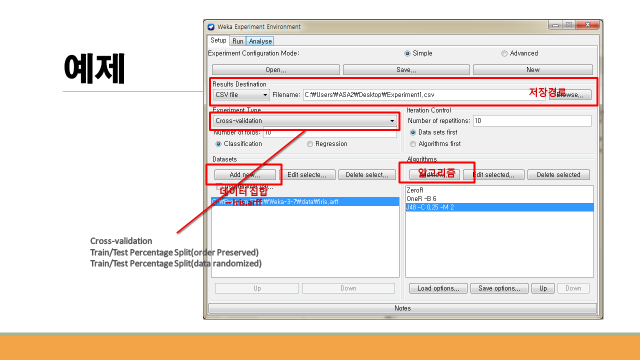
Task: Close the Weka Experiment Environment window
Action: [x=588, y=25]
